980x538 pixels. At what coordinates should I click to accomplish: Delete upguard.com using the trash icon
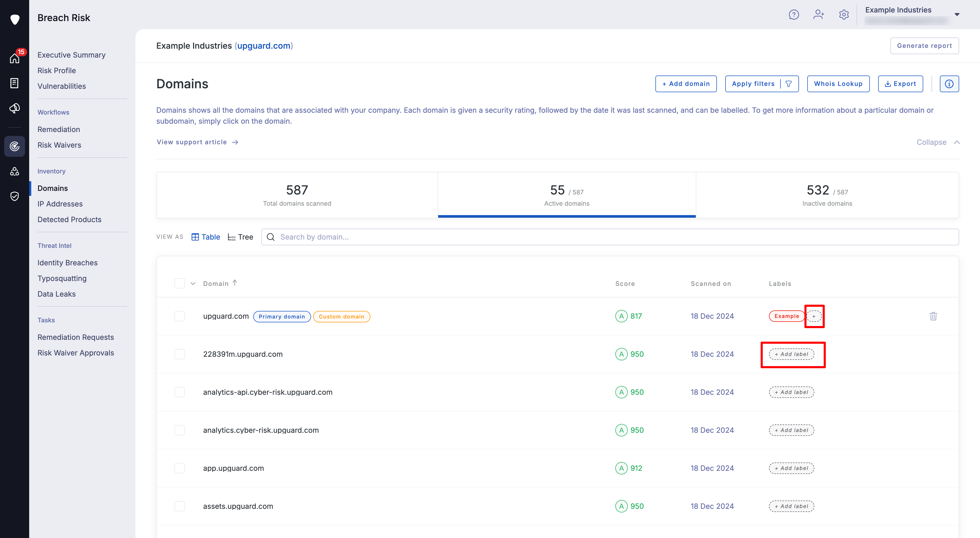[933, 316]
